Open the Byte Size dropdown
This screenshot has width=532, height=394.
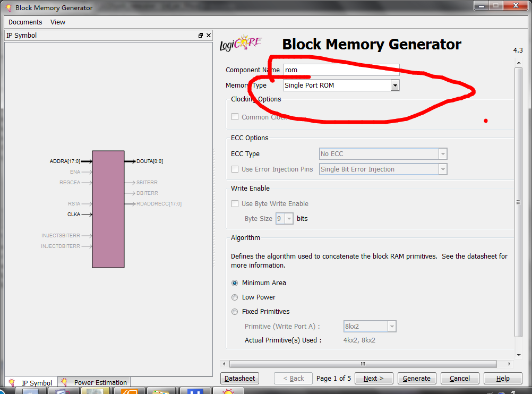(x=289, y=219)
